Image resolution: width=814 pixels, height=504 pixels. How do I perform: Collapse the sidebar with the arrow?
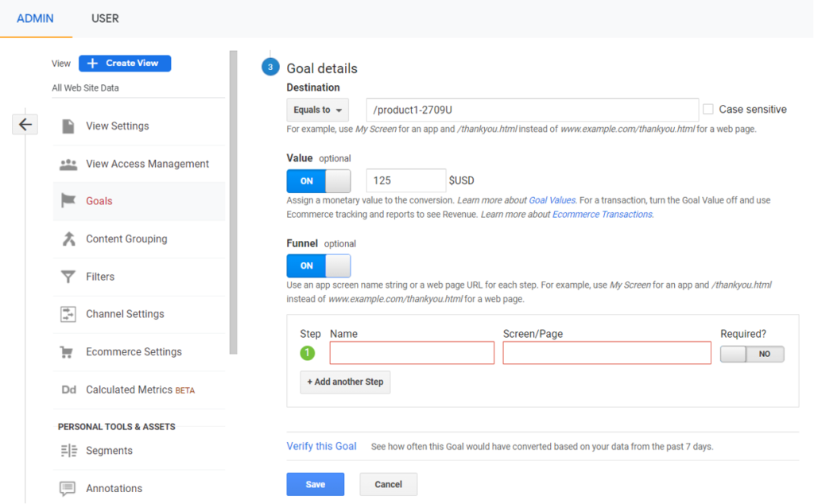click(25, 124)
